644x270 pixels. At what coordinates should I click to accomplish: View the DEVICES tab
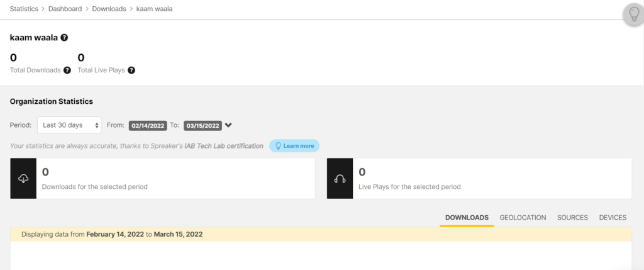pos(613,218)
